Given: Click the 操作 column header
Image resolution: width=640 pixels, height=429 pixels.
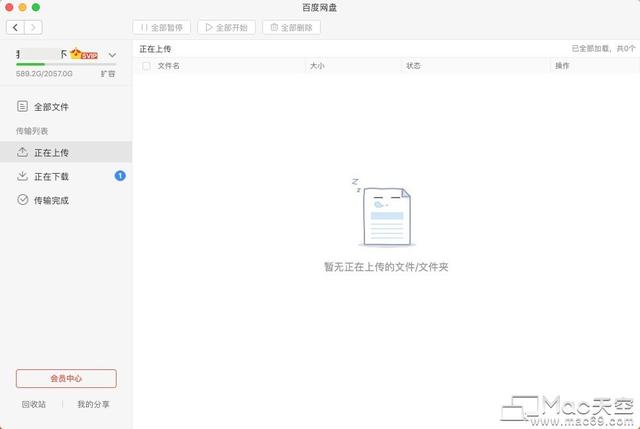Looking at the screenshot, I should [562, 66].
